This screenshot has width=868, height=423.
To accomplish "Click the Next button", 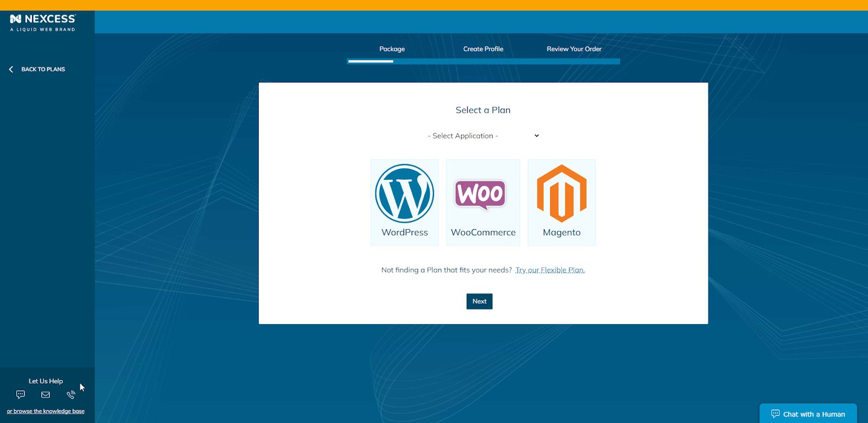I will pos(480,301).
